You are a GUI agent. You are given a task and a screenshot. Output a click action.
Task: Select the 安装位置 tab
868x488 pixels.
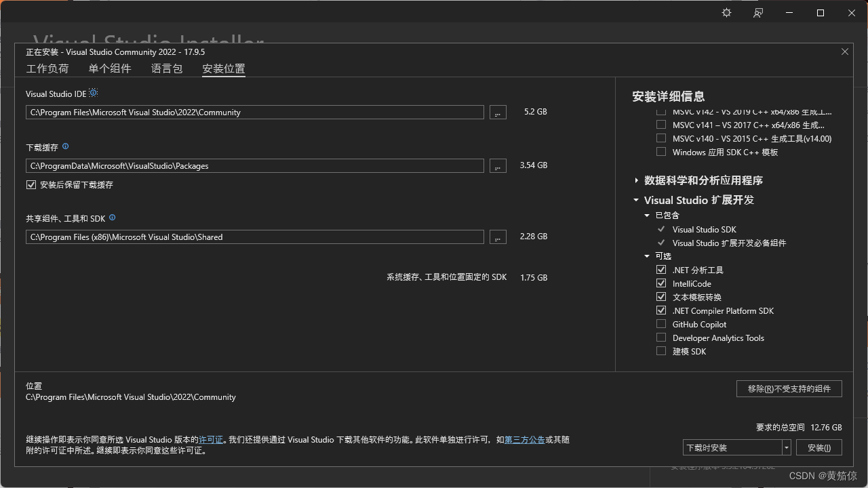coord(224,68)
